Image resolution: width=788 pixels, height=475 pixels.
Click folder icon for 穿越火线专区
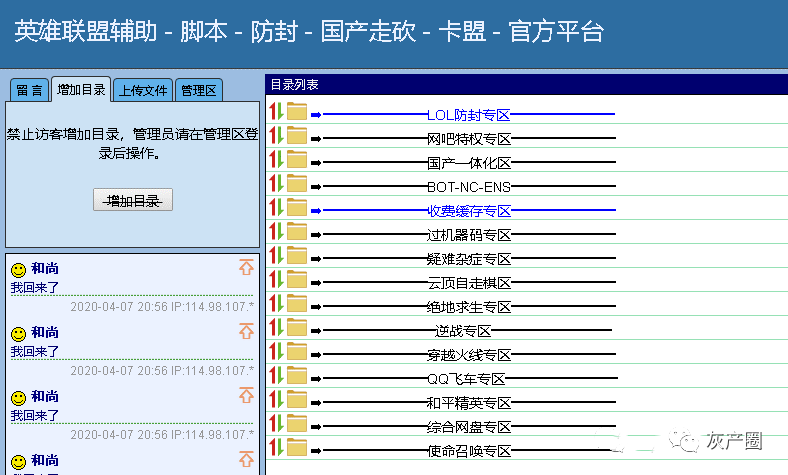tap(297, 351)
